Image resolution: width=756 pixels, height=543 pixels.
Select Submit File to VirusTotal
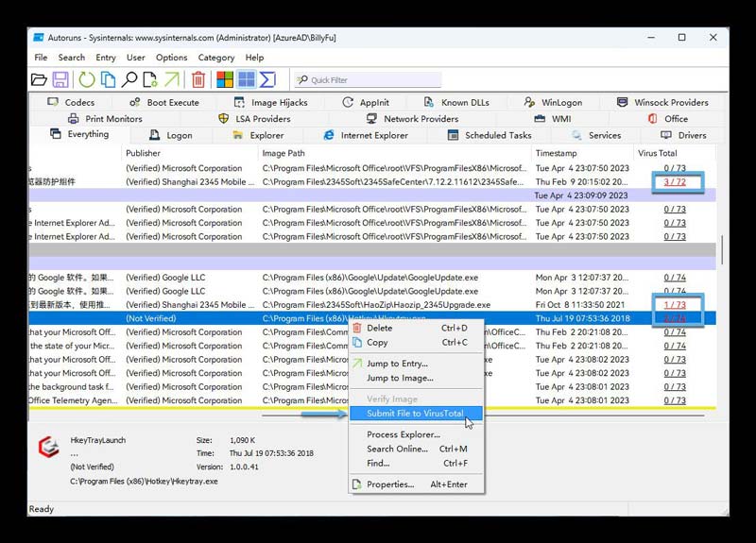pyautogui.click(x=416, y=414)
